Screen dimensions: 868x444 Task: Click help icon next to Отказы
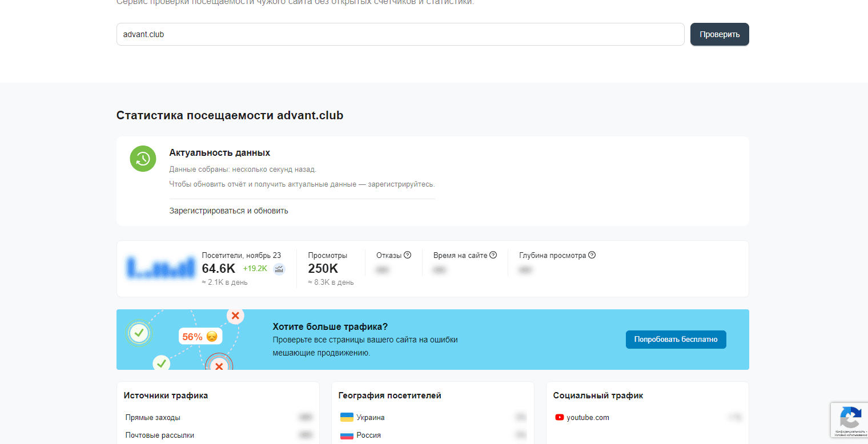coord(408,255)
